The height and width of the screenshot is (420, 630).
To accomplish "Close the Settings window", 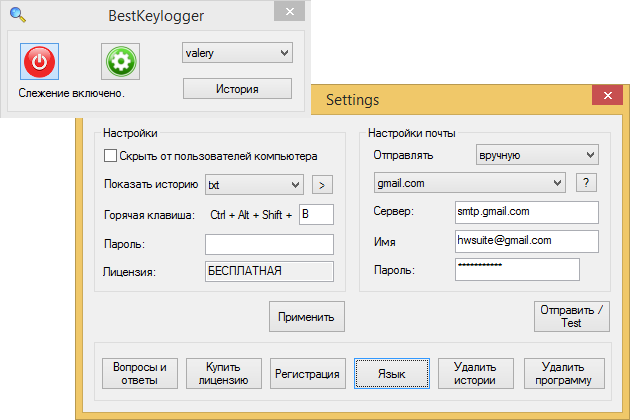I will 608,96.
